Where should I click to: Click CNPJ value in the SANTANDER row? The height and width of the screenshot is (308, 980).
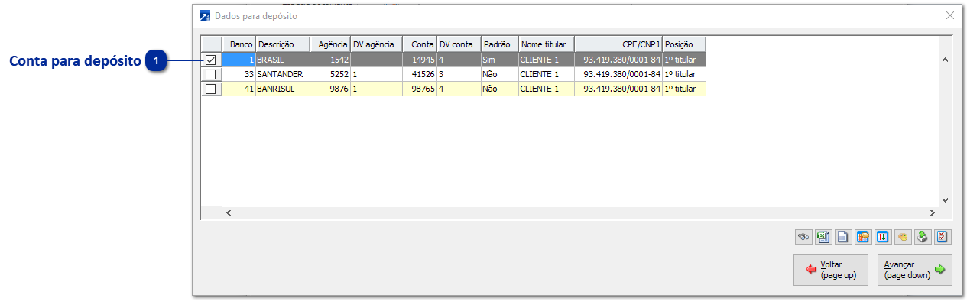(618, 74)
